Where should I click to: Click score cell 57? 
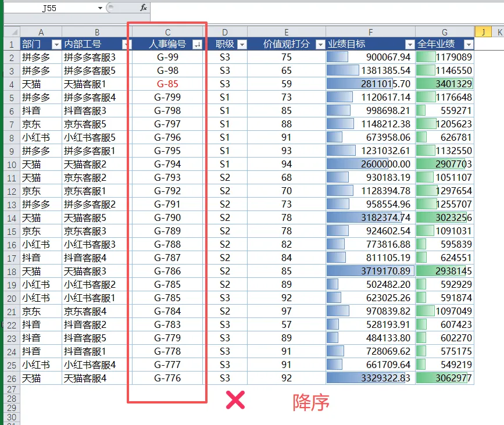click(287, 324)
